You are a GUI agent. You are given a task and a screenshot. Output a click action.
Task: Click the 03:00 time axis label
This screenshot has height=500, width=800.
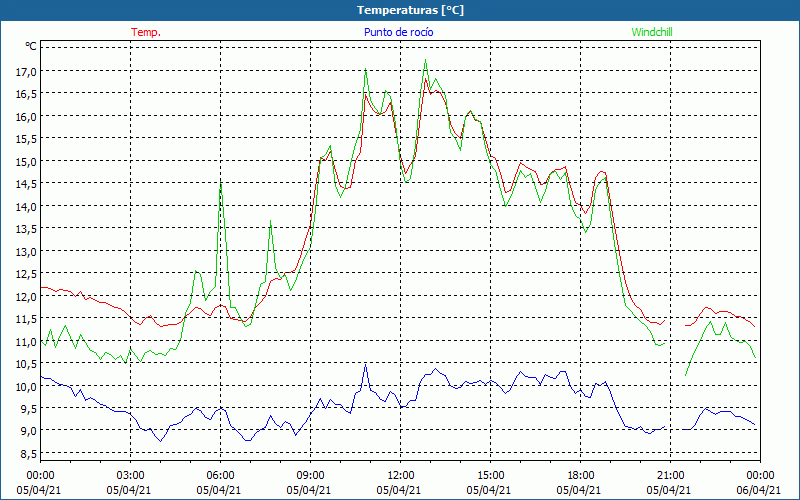pos(130,476)
